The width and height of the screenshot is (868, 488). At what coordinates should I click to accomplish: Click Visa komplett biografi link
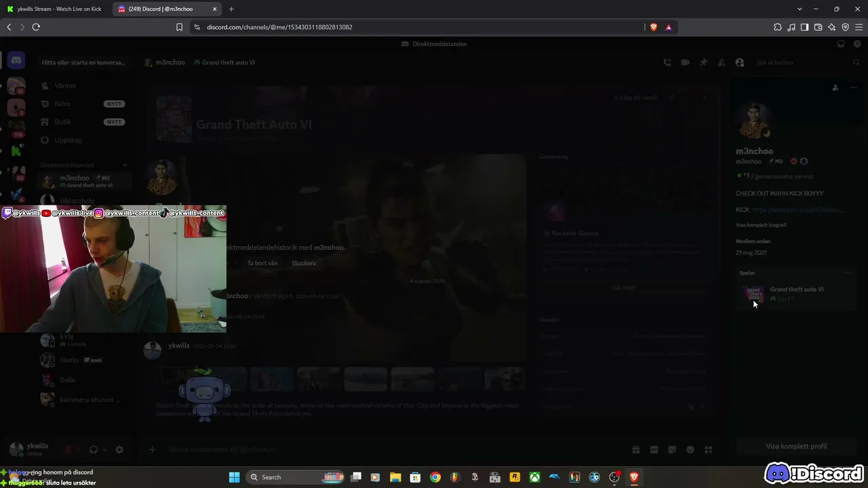click(761, 225)
